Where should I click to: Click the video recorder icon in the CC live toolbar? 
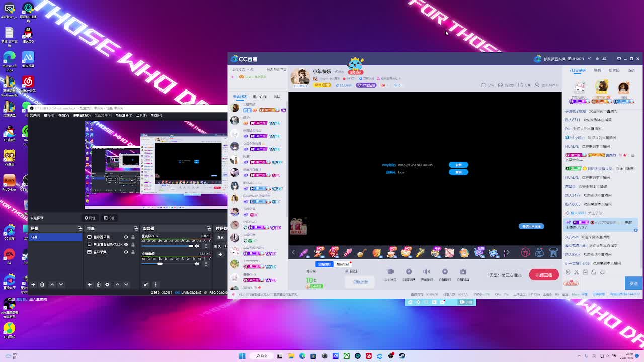(390, 272)
